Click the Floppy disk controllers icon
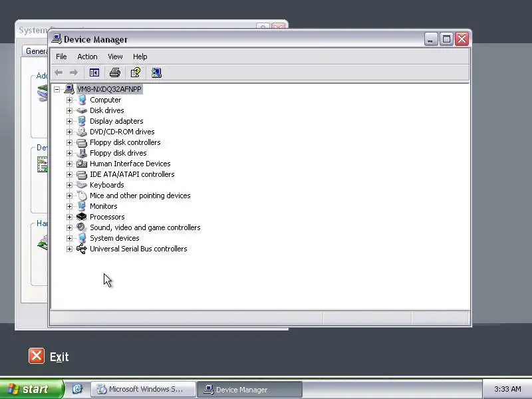Viewport: 532px width, 399px height. coord(82,142)
